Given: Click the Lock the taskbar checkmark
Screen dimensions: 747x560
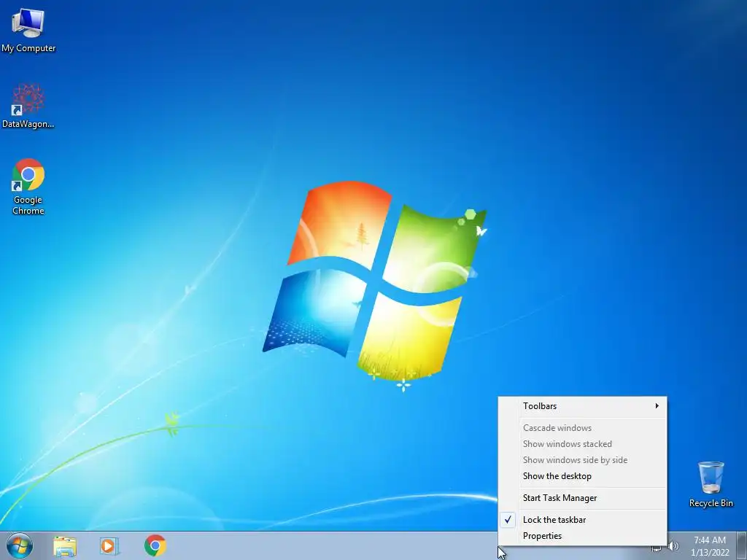Looking at the screenshot, I should [x=508, y=519].
